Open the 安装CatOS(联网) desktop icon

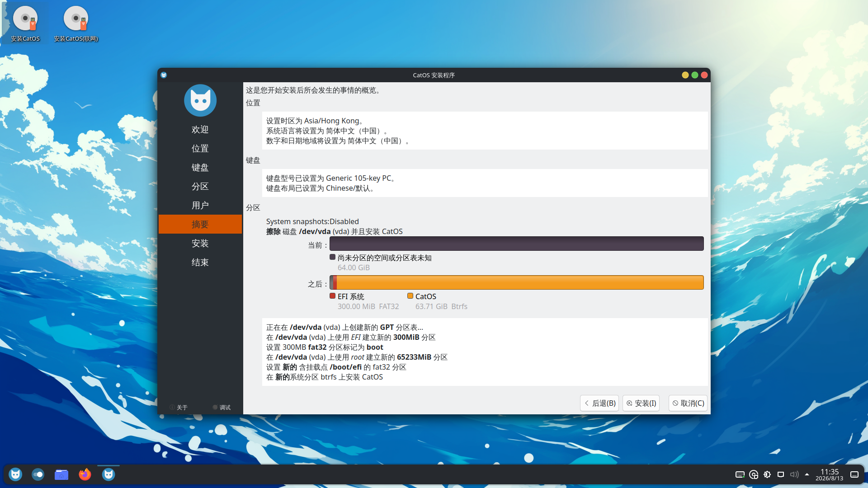(x=76, y=24)
